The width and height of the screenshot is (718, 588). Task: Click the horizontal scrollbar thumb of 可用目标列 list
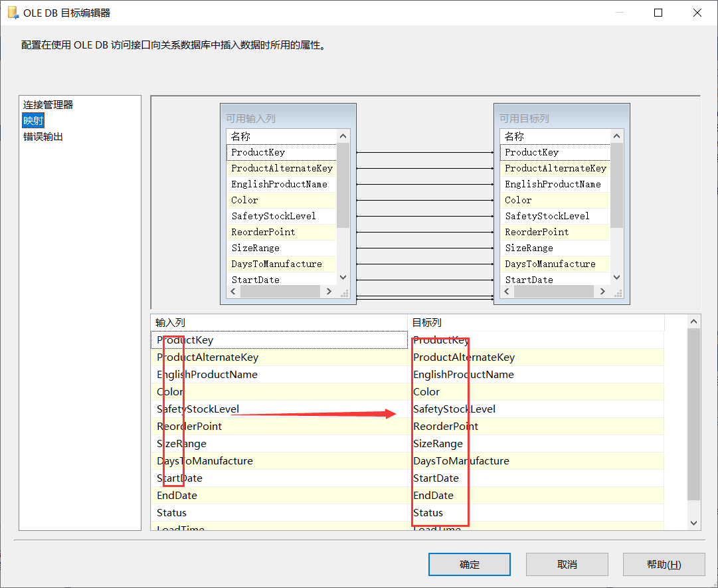click(x=554, y=291)
